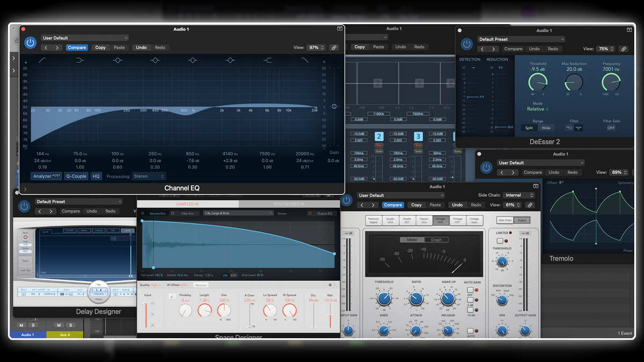Open the User Default preset dropdown in Channel EQ
This screenshot has width=644, height=362.
(x=84, y=38)
